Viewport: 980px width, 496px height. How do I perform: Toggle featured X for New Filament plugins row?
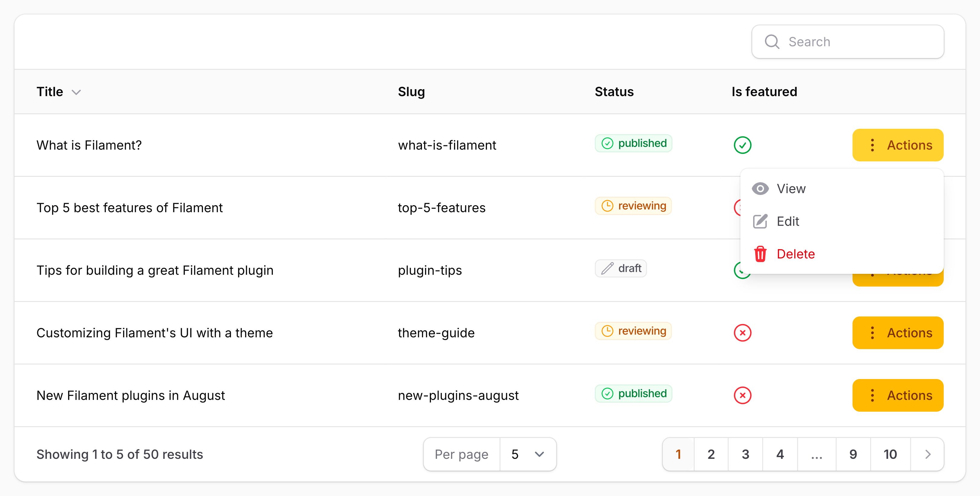742,395
